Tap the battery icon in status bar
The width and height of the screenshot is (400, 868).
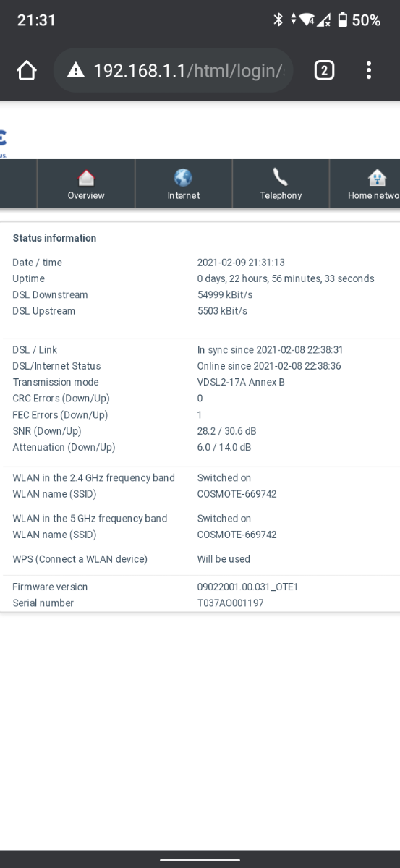343,20
